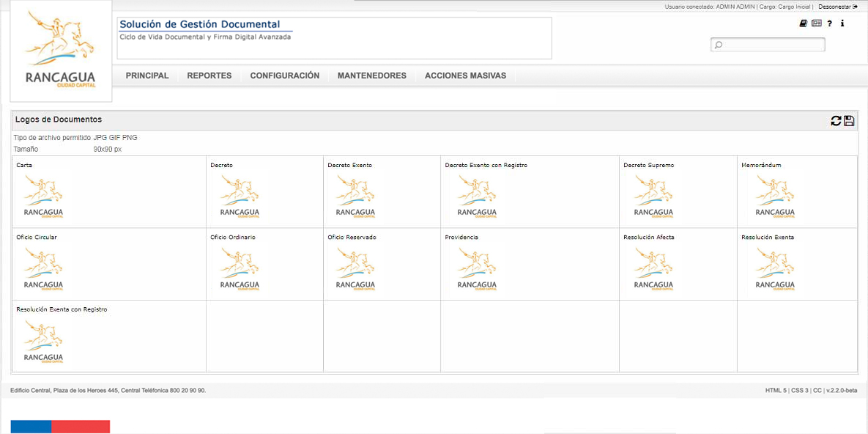Open the CONFIGURACIÓN menu
Image resolution: width=868 pixels, height=434 pixels.
pos(284,76)
